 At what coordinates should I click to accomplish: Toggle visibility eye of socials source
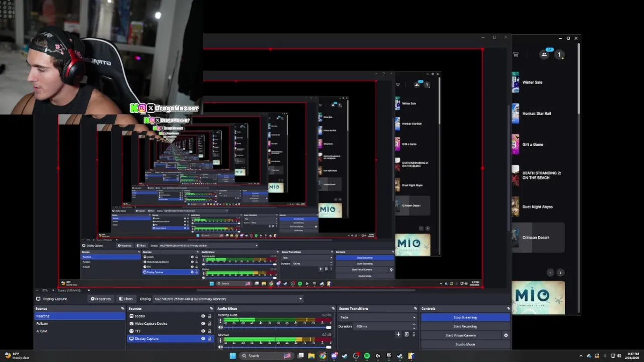click(x=203, y=316)
